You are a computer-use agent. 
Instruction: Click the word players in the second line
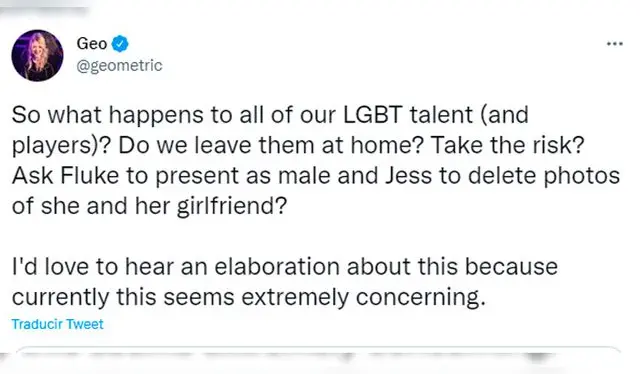pos(52,146)
